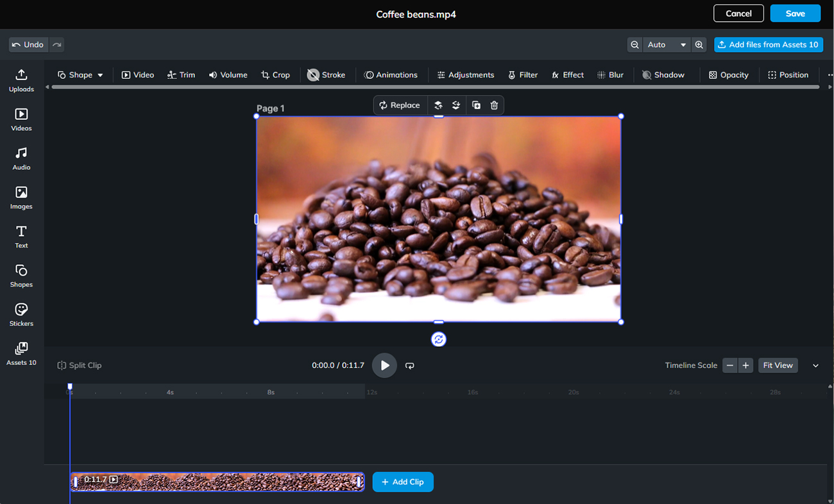The height and width of the screenshot is (504, 834).
Task: Click the zoom out magnifier icon
Action: 634,45
